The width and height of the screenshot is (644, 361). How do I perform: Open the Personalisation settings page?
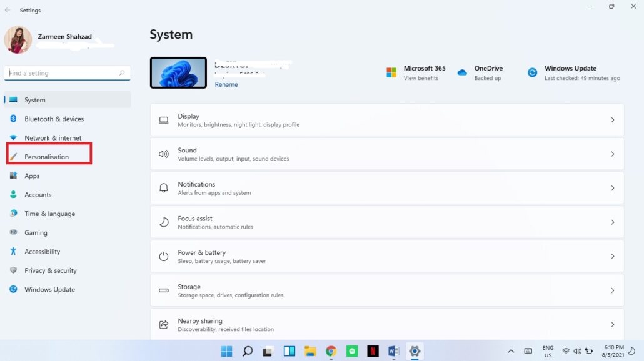(47, 157)
